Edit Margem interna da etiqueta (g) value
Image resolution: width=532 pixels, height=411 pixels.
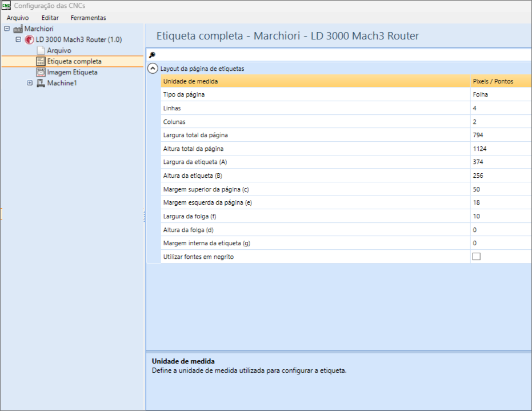tap(501, 243)
